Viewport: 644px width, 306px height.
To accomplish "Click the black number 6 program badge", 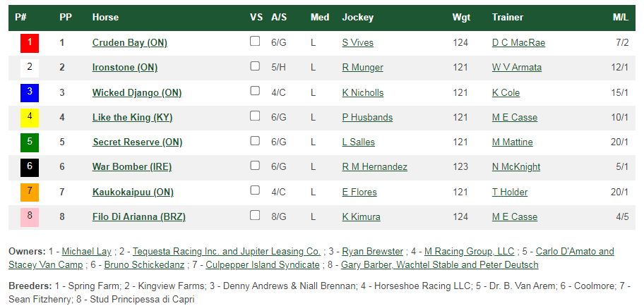I will (x=30, y=167).
